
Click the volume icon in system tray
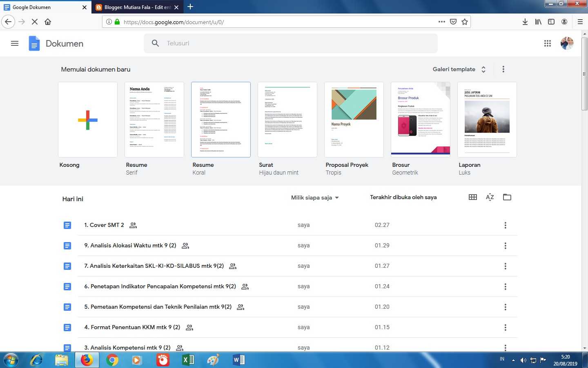[523, 360]
